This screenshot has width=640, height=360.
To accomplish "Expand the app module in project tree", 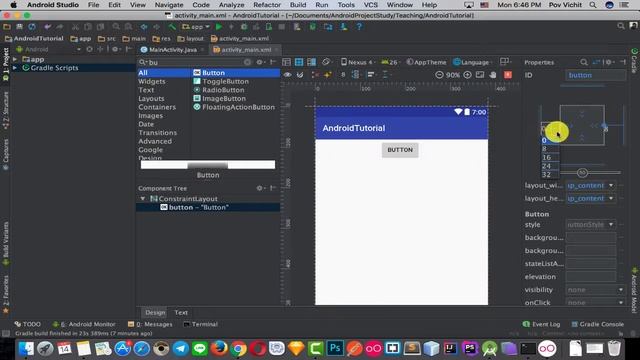I will click(x=15, y=59).
